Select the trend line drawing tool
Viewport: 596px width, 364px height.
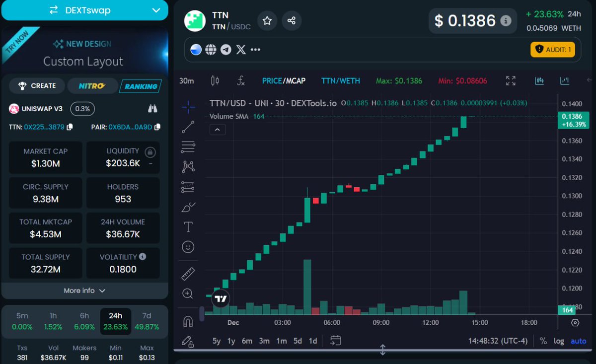(188, 127)
